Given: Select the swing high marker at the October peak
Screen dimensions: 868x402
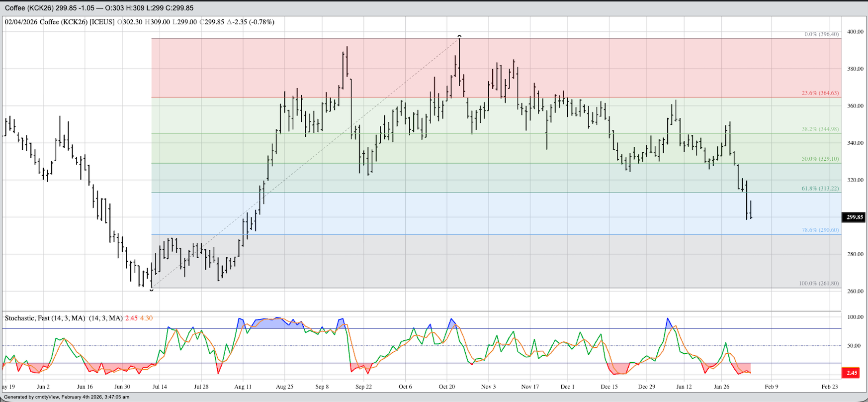Looking at the screenshot, I should (x=459, y=36).
